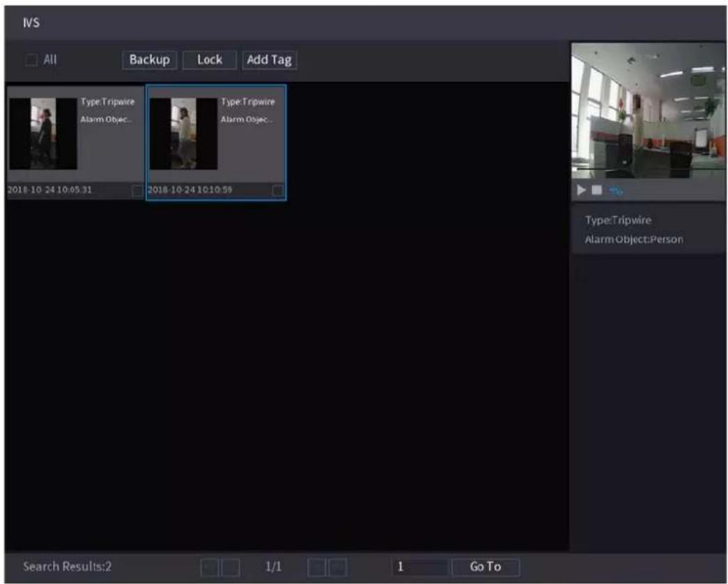This screenshot has width=728, height=584.
Task: Tick the checkbox for the 10:05:31 result
Action: click(x=137, y=191)
